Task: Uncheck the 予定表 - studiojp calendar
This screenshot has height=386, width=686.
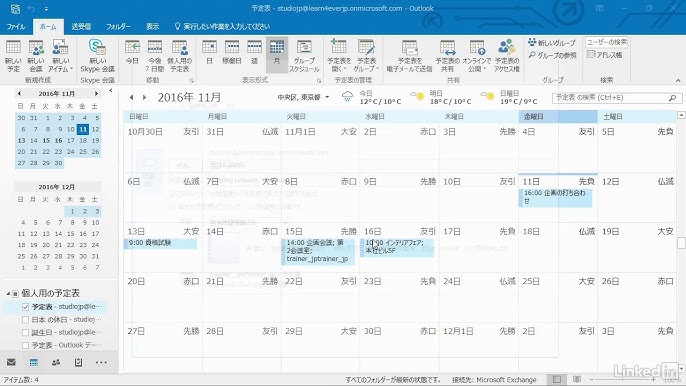Action: click(x=25, y=307)
